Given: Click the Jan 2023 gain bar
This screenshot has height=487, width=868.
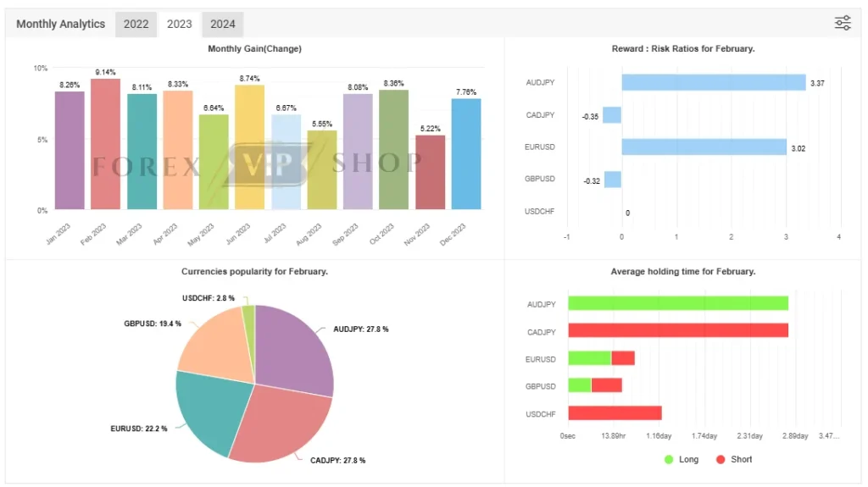Looking at the screenshot, I should point(70,151).
